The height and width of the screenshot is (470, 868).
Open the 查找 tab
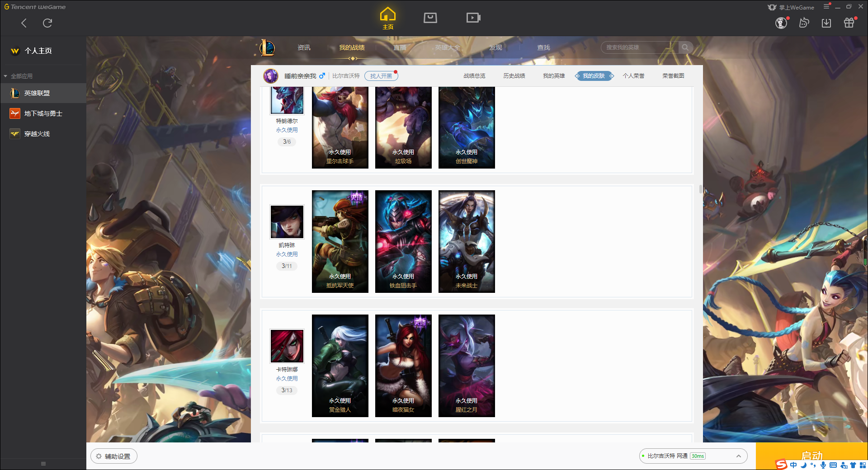[x=543, y=47]
